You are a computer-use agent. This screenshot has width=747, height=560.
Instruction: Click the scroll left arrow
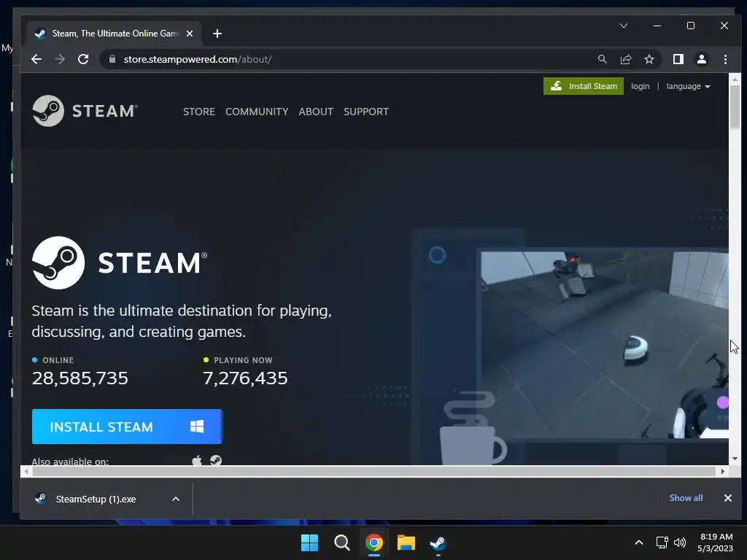pos(26,472)
